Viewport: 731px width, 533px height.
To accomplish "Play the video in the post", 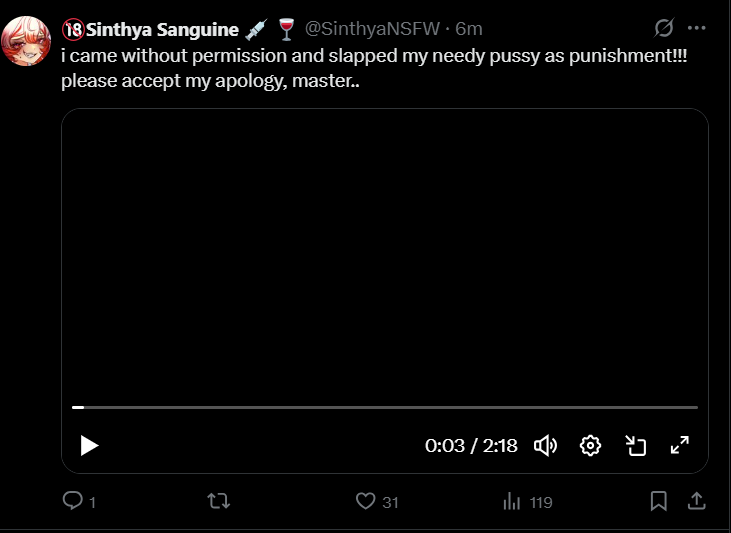I will pos(89,446).
